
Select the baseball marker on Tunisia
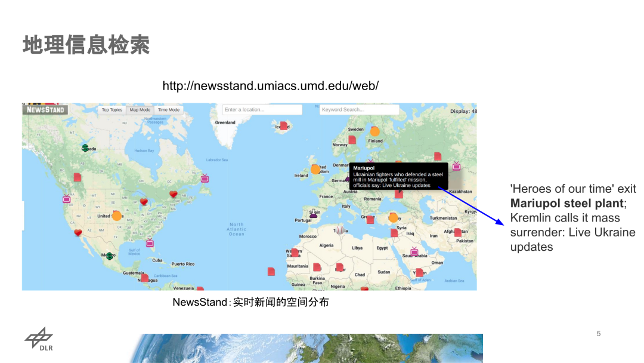pyautogui.click(x=340, y=230)
